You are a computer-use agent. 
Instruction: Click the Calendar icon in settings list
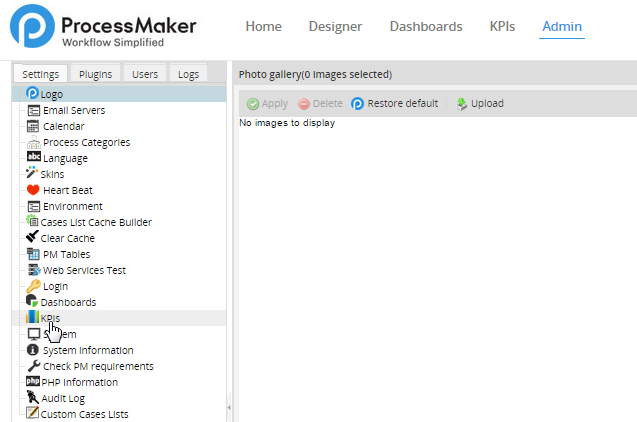pos(33,126)
